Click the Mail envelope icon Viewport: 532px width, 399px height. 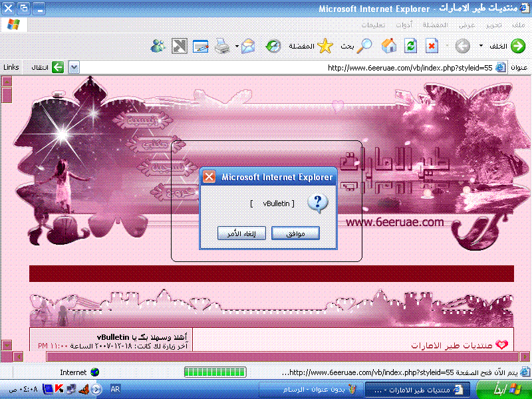click(x=249, y=46)
